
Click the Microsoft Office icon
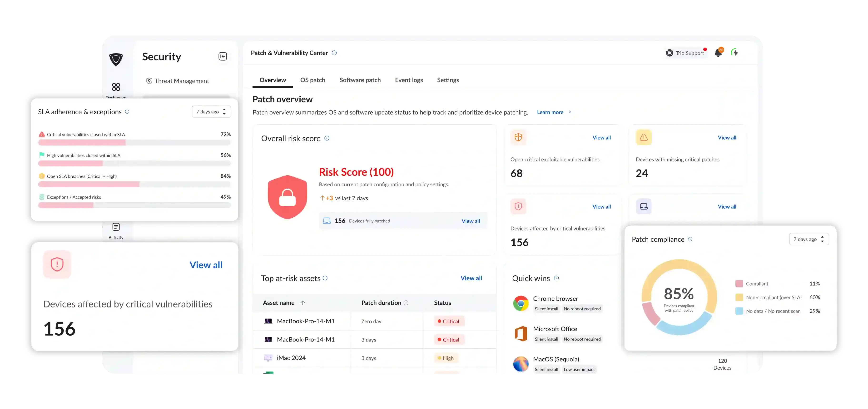(x=521, y=334)
